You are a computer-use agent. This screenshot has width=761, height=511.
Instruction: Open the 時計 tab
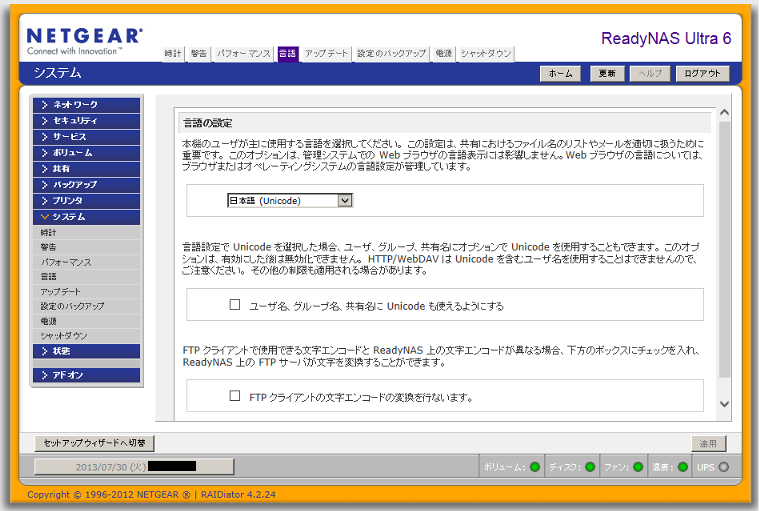[x=173, y=54]
